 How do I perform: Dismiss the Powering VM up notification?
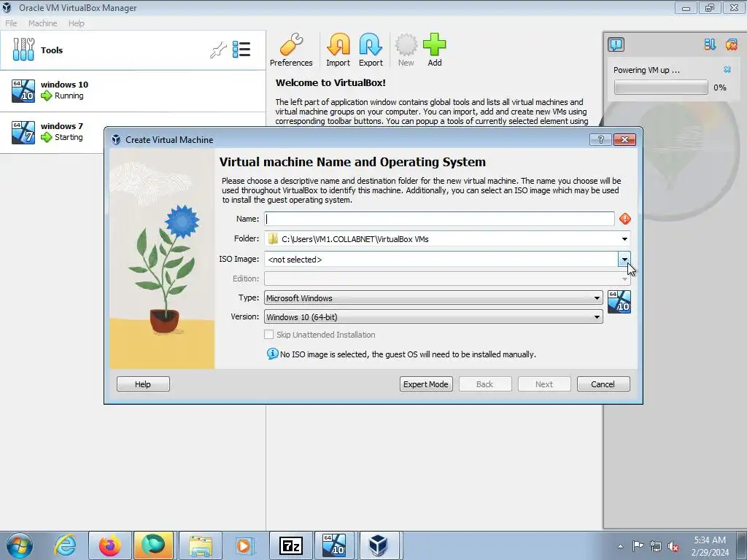pyautogui.click(x=727, y=69)
